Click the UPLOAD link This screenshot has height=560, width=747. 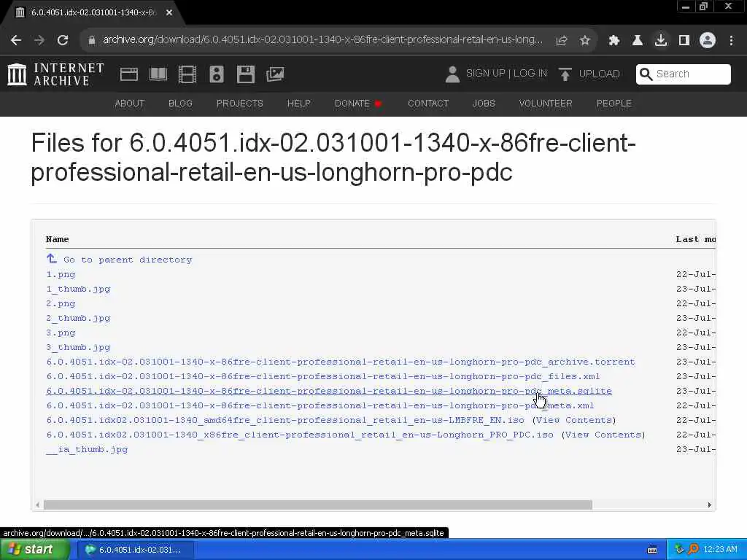coord(600,74)
